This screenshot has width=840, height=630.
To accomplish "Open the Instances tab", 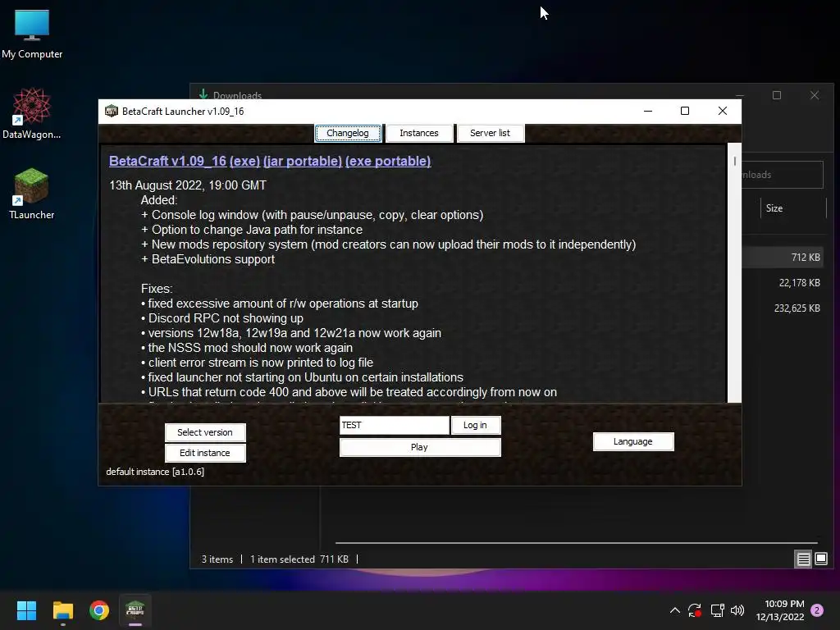I will [419, 133].
